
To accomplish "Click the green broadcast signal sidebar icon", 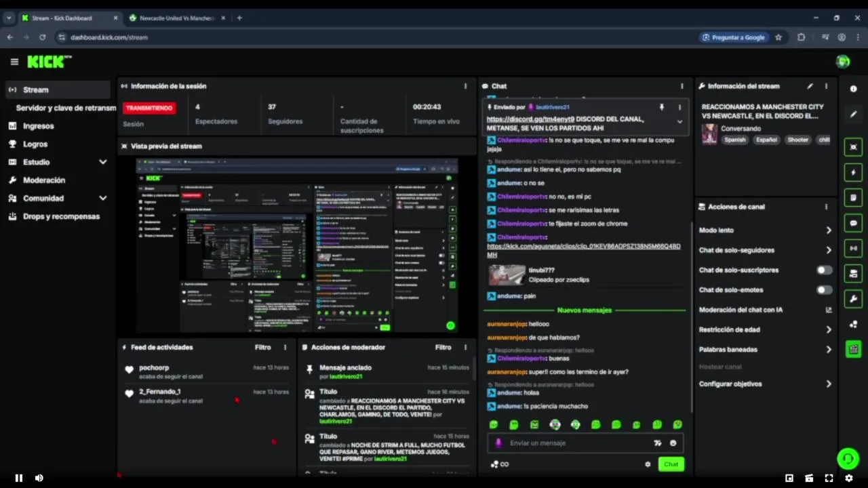I will pos(854,248).
